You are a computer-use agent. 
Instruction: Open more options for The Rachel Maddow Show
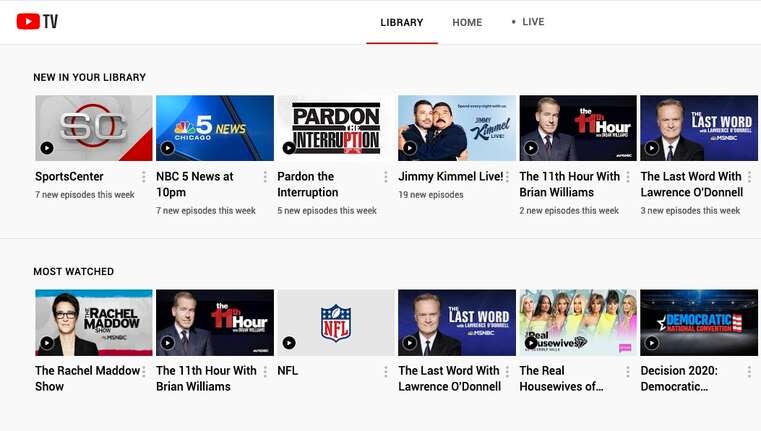[144, 372]
